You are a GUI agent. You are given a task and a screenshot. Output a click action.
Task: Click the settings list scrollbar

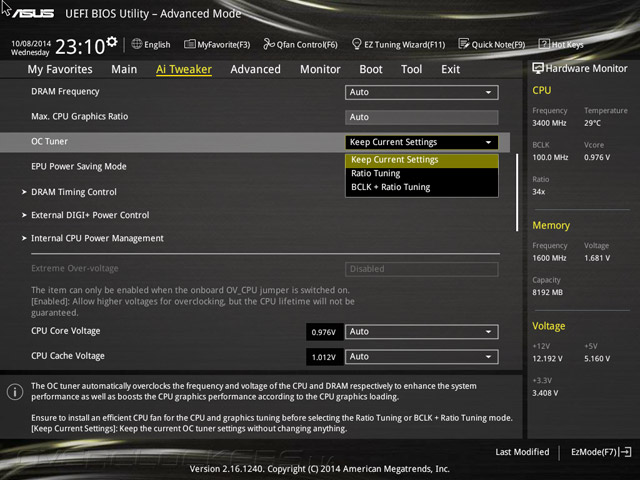click(x=517, y=193)
